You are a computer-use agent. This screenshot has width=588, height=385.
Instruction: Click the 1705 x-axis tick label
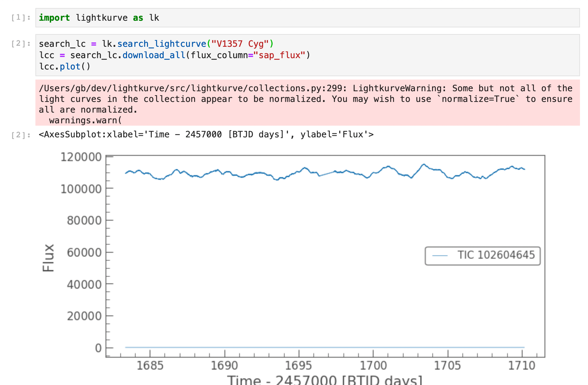click(x=447, y=366)
